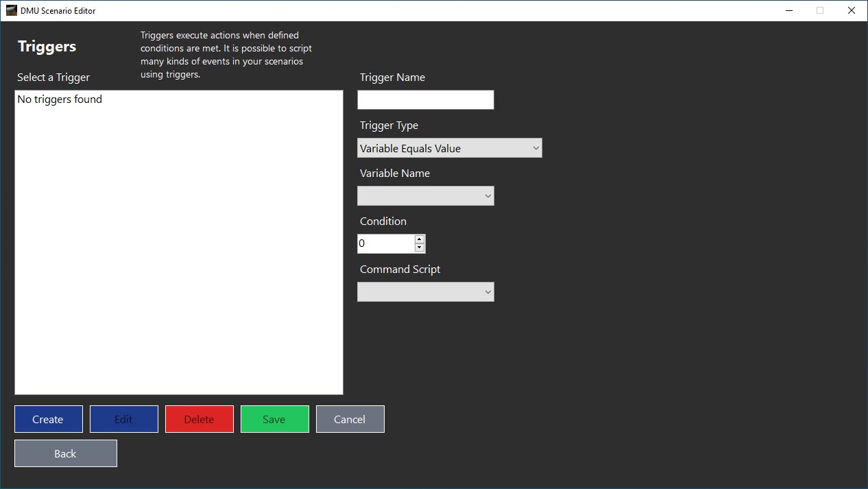The height and width of the screenshot is (489, 868).
Task: Close the DMU Scenario Editor window
Action: click(x=852, y=10)
